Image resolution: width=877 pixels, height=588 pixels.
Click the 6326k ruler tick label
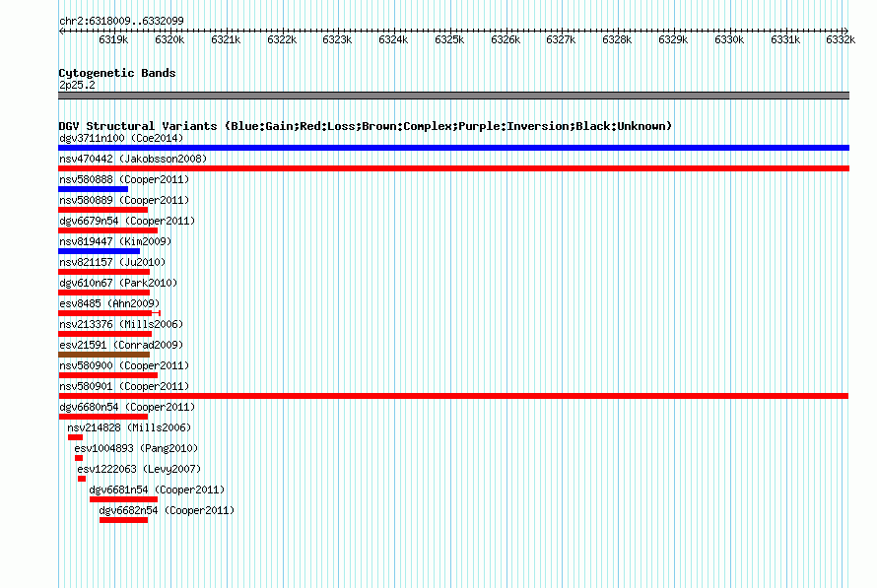tap(506, 39)
